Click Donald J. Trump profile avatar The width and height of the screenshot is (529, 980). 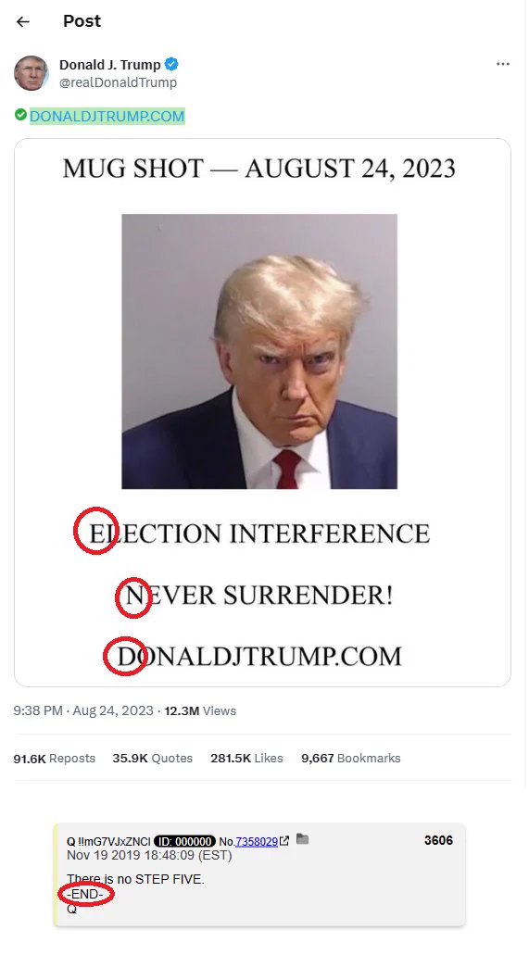31,73
